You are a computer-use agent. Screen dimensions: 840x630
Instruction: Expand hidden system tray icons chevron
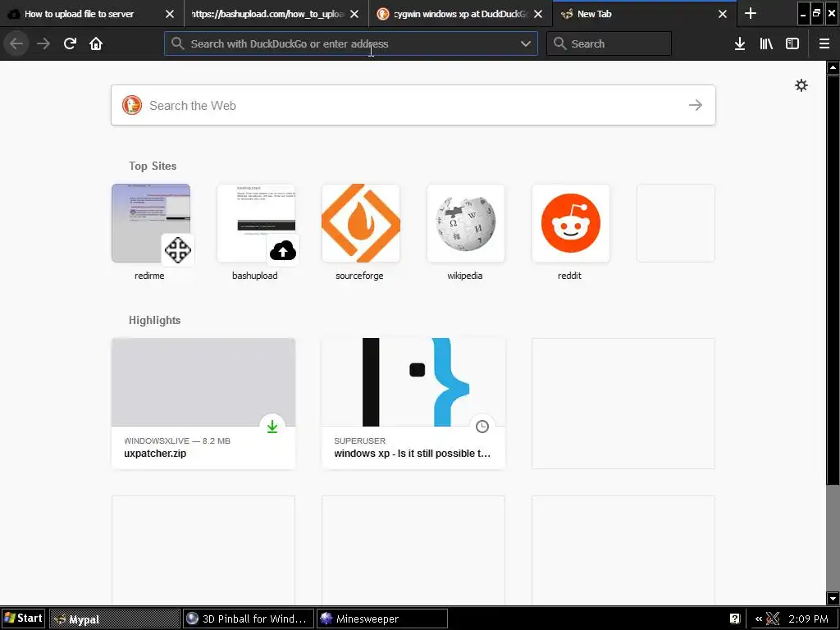point(758,619)
